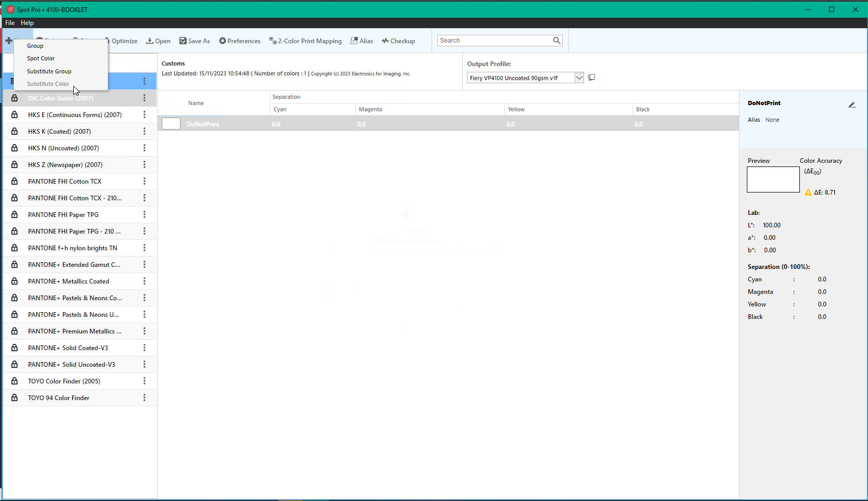Click the lock icon beside PANTONE FHI Cotton TCX
This screenshot has width=868, height=501.
tap(15, 181)
